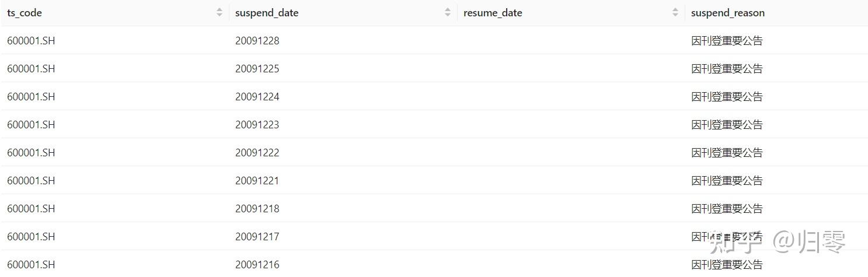This screenshot has height=277, width=868.
Task: Click the 20091217 suspend date cell
Action: pyautogui.click(x=257, y=237)
